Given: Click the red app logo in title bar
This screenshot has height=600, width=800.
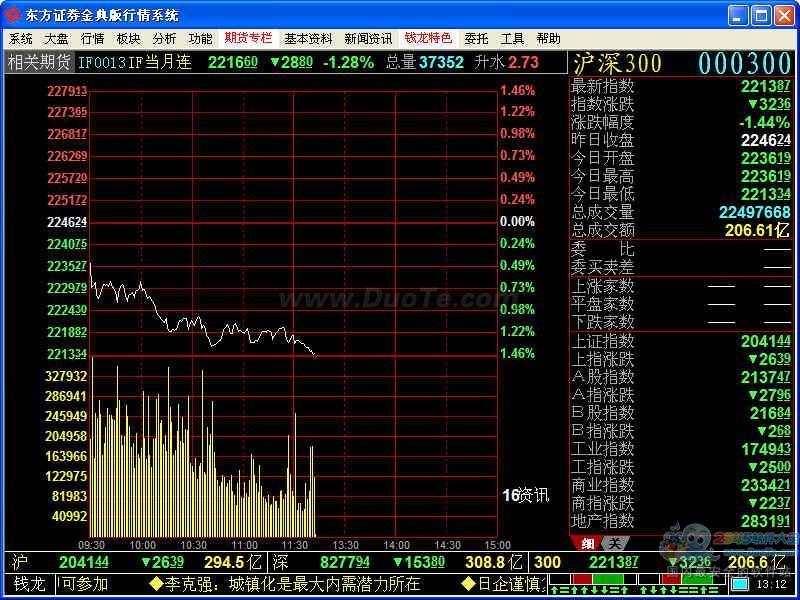Looking at the screenshot, I should click(x=14, y=15).
